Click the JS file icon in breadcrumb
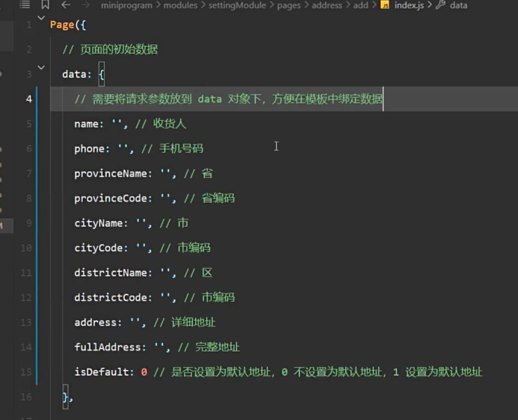This screenshot has width=518, height=420. click(385, 5)
